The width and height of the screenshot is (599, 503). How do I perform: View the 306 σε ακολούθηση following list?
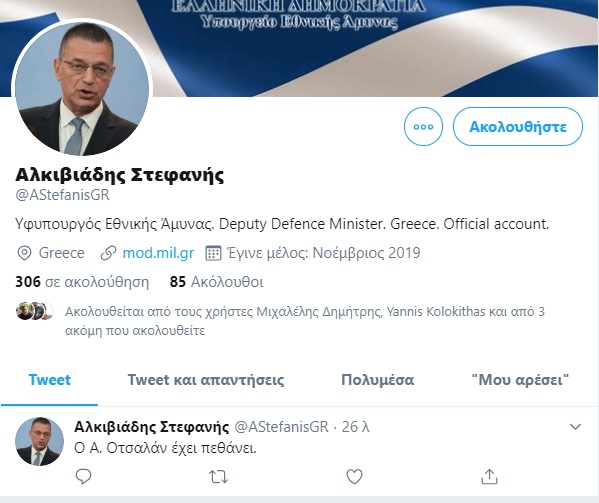click(x=82, y=282)
